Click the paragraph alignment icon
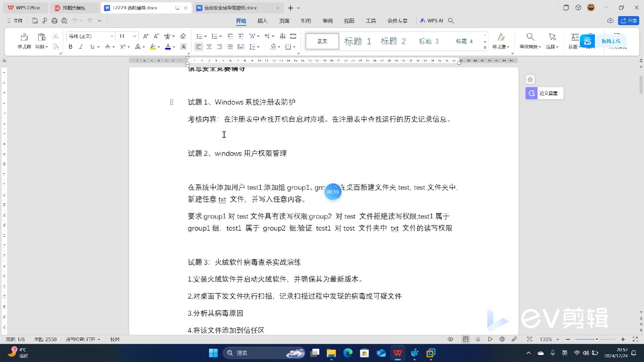This screenshot has width=644, height=362. tap(198, 47)
